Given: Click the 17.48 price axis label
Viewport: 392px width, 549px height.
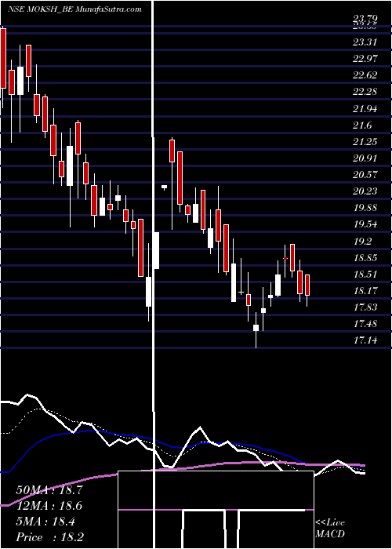Looking at the screenshot, I should [x=365, y=323].
